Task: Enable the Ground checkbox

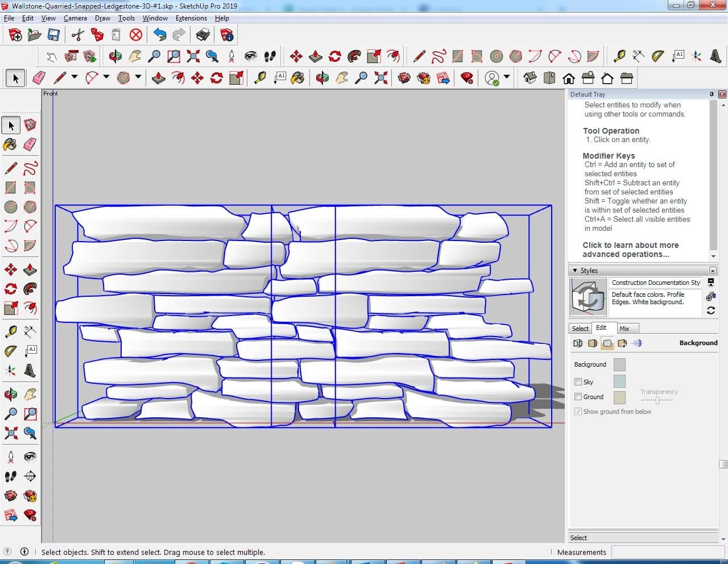Action: click(x=578, y=397)
